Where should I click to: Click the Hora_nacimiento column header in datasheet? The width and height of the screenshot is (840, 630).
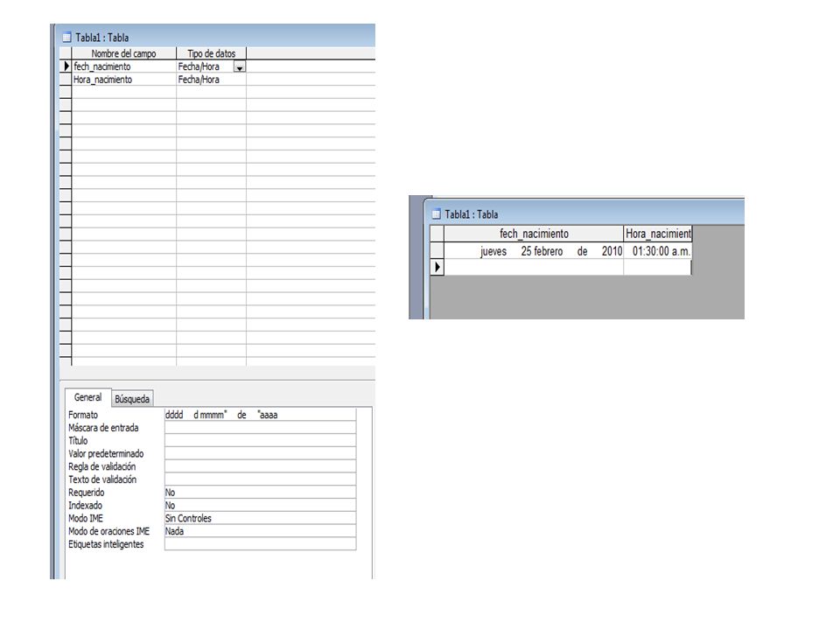click(x=658, y=234)
